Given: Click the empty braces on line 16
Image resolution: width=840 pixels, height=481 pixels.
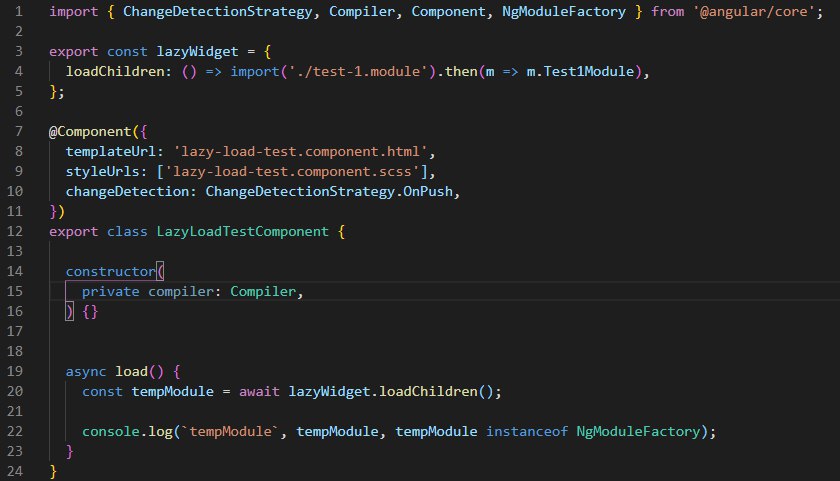Looking at the screenshot, I should click(x=90, y=311).
